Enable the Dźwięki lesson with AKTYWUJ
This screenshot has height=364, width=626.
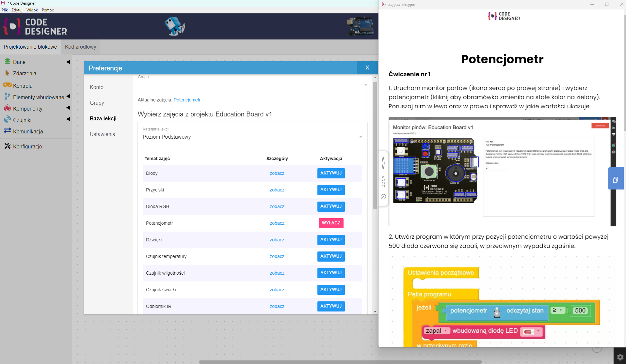(x=331, y=240)
